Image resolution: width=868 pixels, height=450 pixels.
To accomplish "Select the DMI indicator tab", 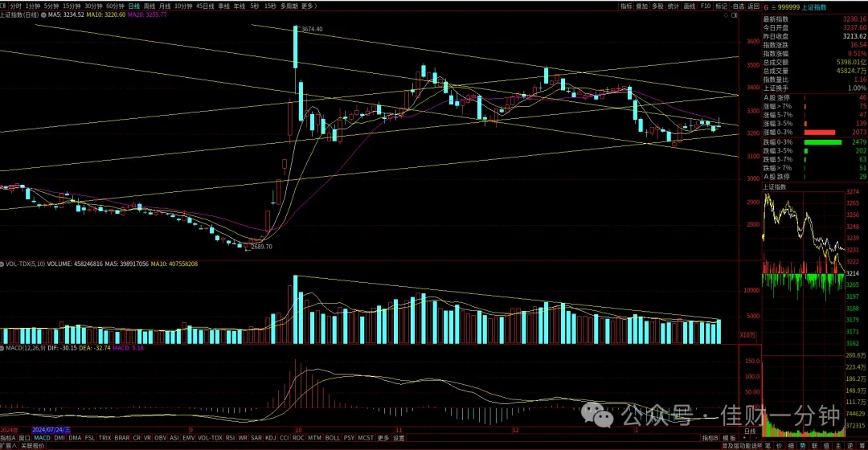I will 59,438.
